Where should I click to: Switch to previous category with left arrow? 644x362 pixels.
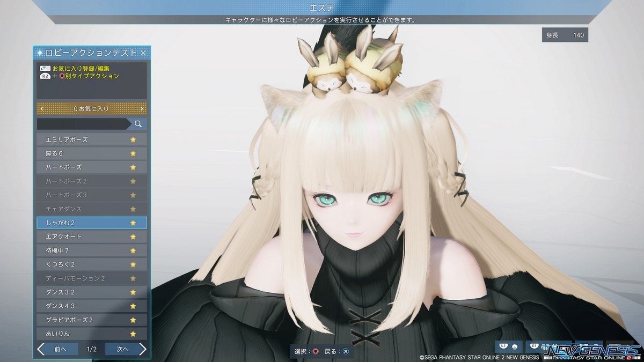point(42,109)
